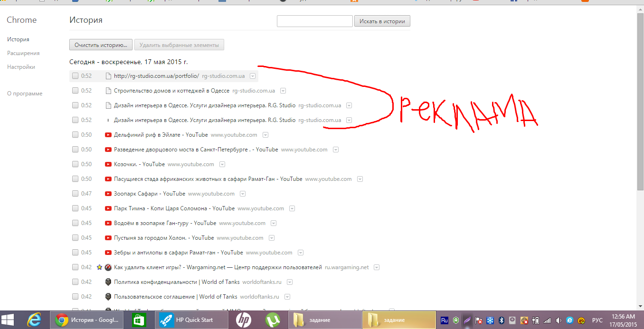Check the Дельфиний риф в Эйлате entry

[75, 135]
